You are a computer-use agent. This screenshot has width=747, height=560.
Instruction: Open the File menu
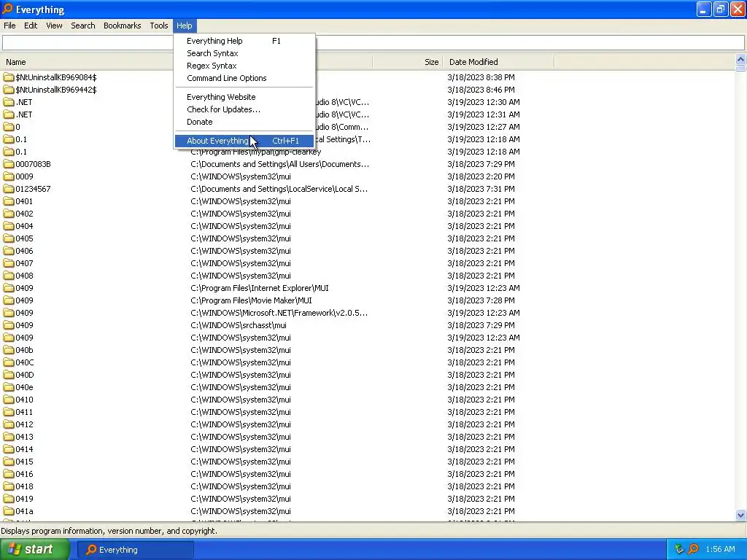click(x=9, y=26)
